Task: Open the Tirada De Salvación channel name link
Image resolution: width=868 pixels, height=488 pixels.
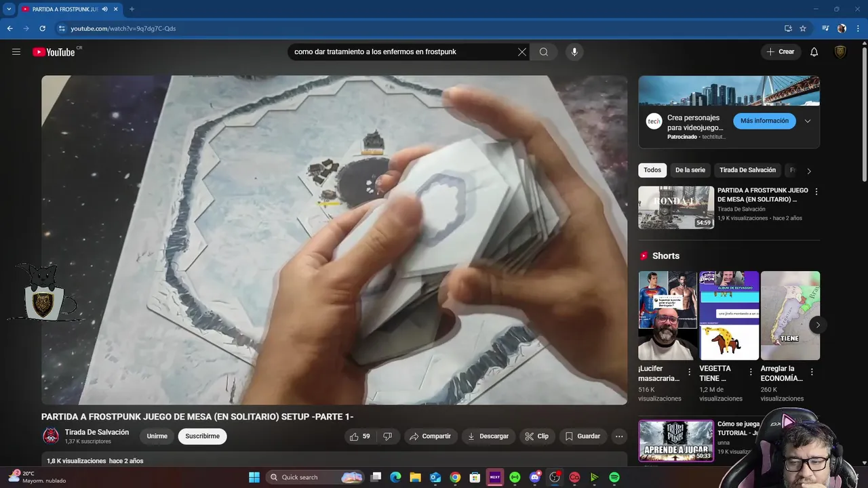Action: coord(97,432)
